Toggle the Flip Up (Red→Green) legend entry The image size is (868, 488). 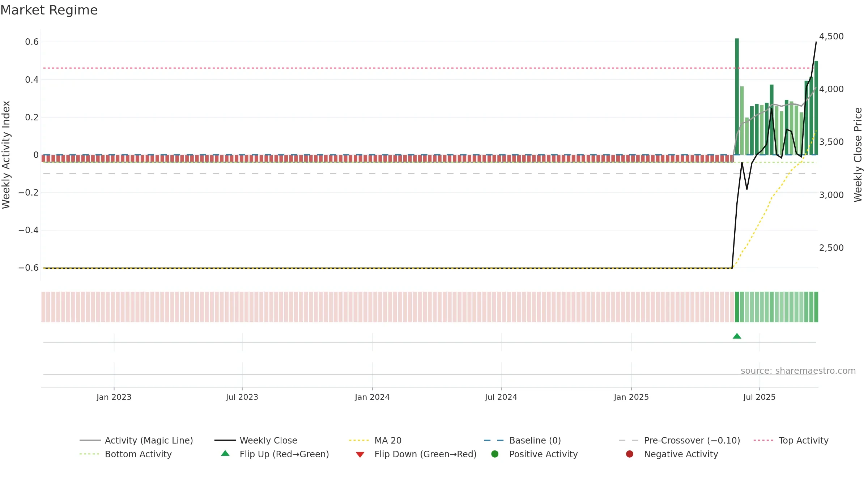275,454
